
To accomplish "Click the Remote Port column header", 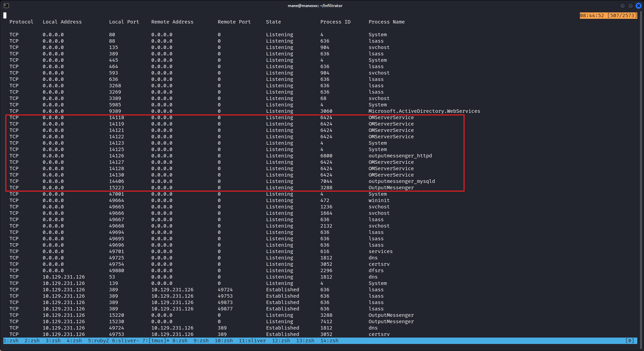I will 234,22.
